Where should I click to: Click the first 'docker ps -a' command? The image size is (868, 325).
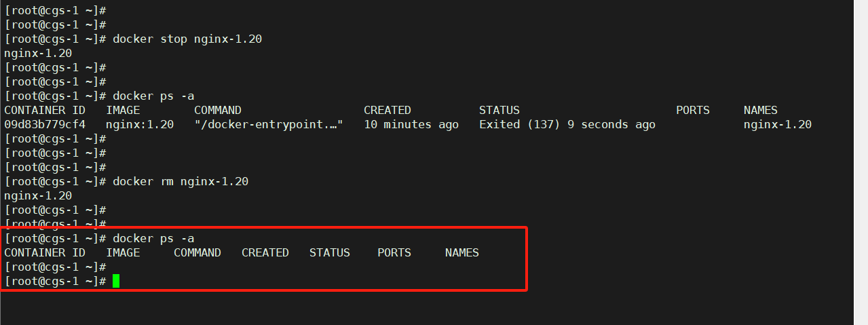pos(153,96)
